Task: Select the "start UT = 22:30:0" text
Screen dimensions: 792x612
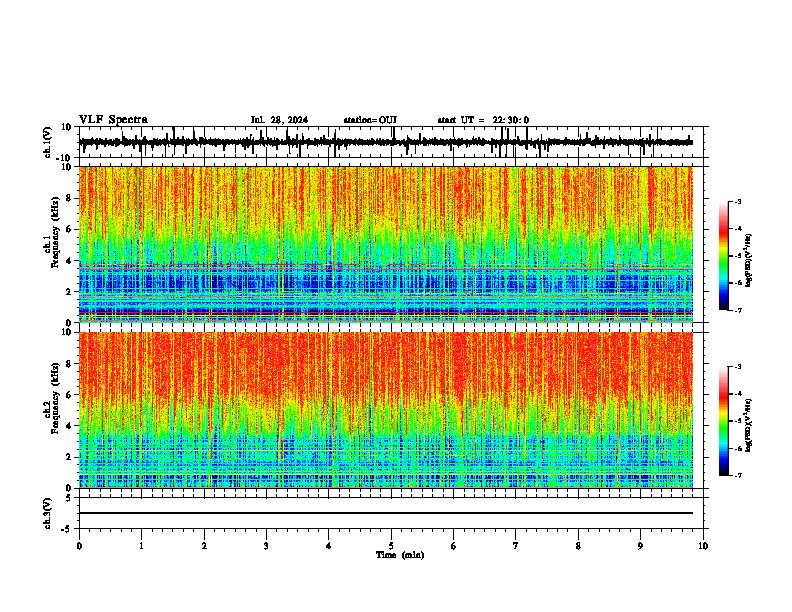Action: pyautogui.click(x=483, y=120)
